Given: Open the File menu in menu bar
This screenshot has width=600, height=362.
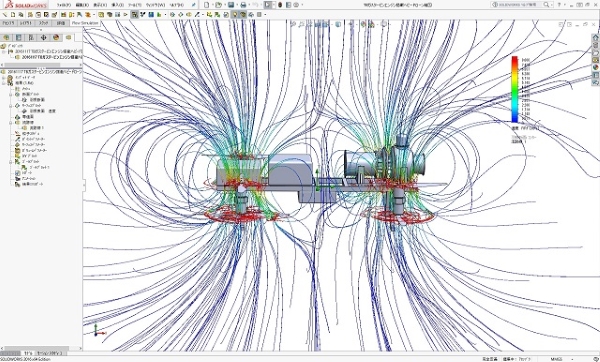Looking at the screenshot, I should coord(64,5).
